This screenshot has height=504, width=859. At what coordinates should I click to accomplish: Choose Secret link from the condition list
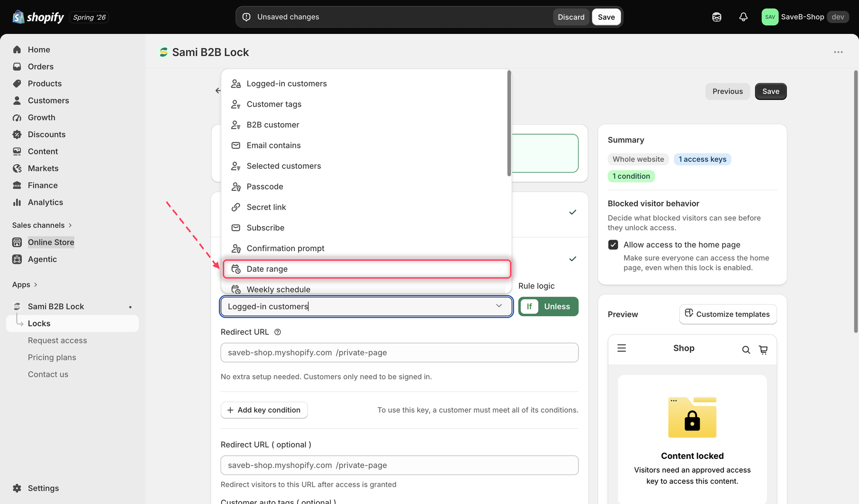point(366,207)
